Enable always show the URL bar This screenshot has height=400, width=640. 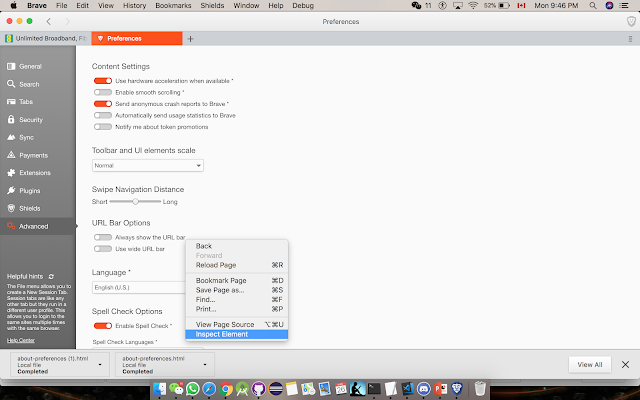coord(103,237)
